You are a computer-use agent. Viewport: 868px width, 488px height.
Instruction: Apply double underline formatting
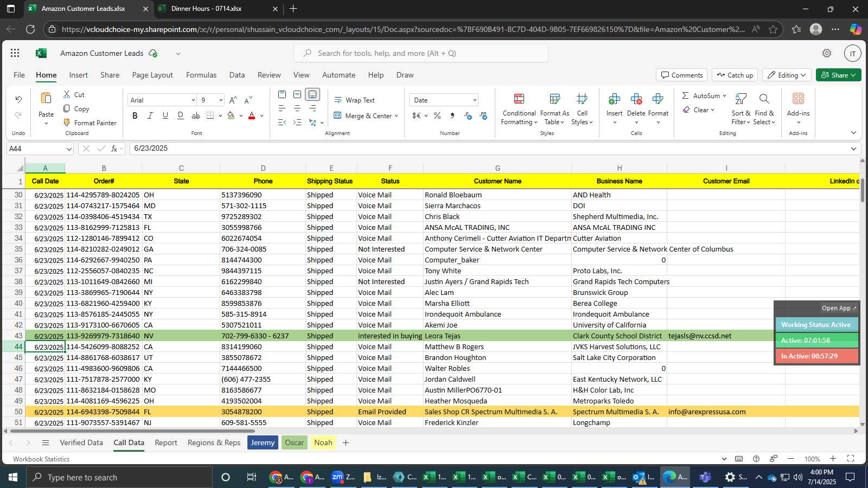pyautogui.click(x=181, y=115)
